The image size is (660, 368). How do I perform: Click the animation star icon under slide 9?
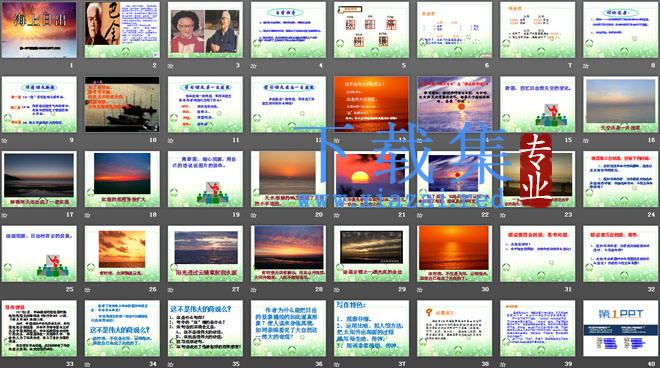(4, 141)
